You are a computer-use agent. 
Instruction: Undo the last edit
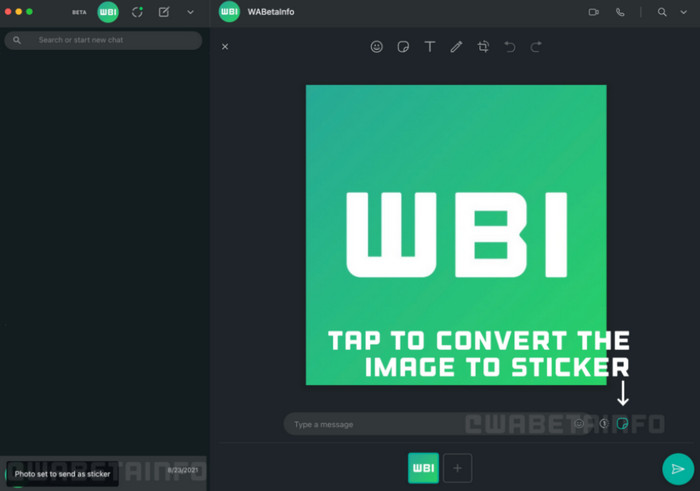pos(509,46)
